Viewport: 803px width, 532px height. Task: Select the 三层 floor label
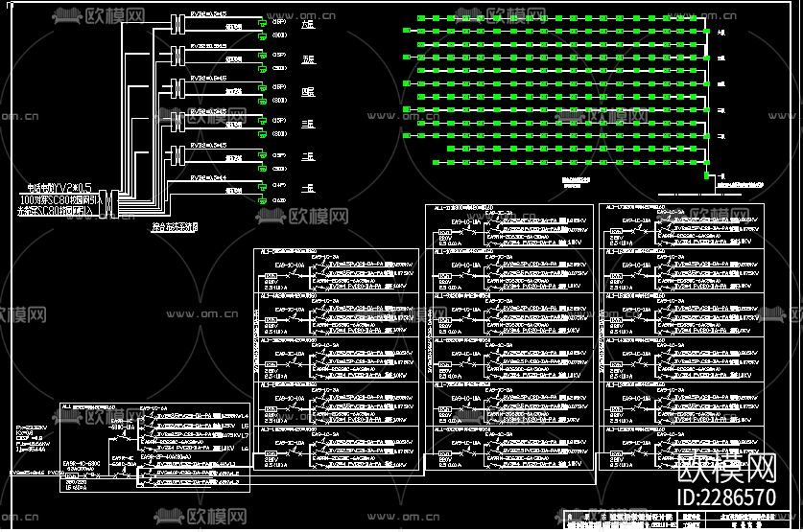(x=308, y=124)
